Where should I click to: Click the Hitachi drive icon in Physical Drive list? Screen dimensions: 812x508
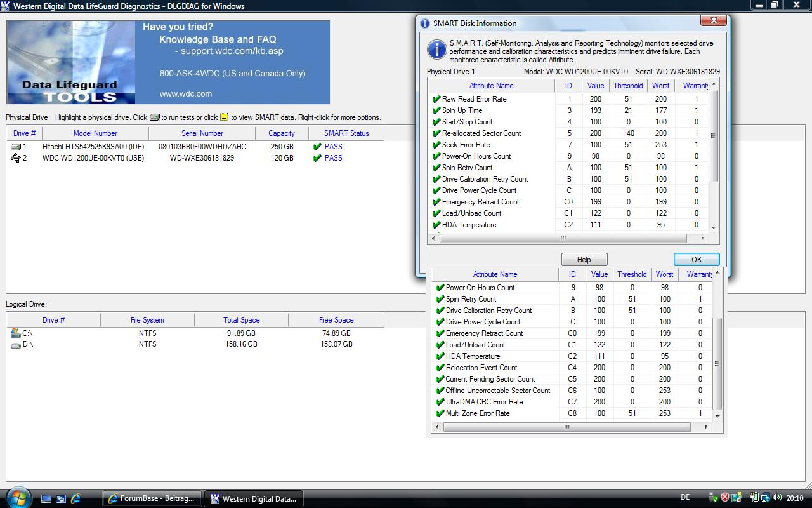[x=16, y=147]
